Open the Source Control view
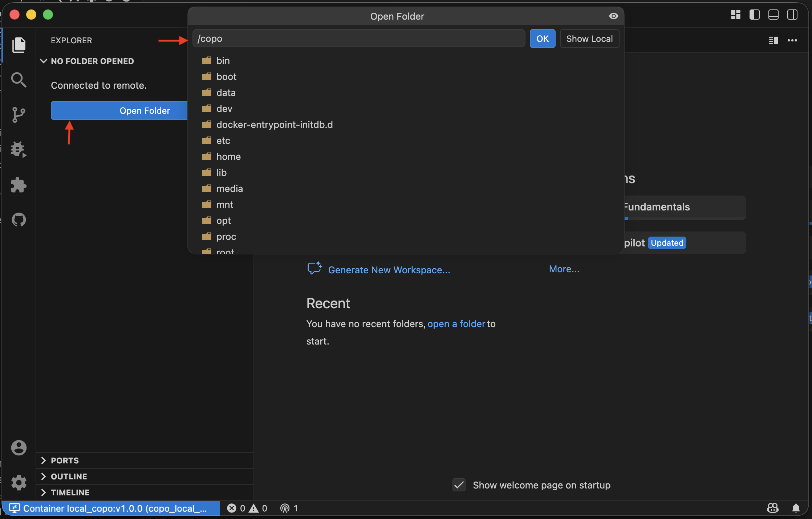Viewport: 812px width, 519px height. (19, 114)
